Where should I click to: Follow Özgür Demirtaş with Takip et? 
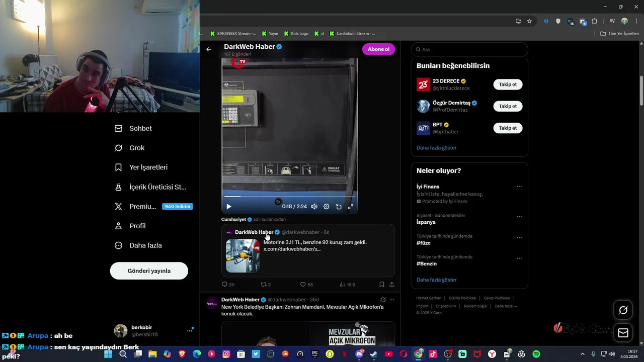click(508, 106)
